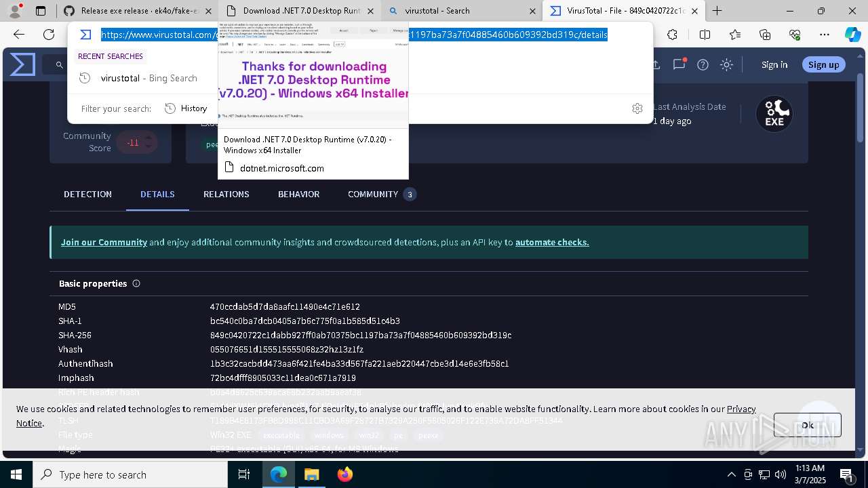Open address bar search settings gear
The height and width of the screenshot is (488, 868).
click(637, 108)
